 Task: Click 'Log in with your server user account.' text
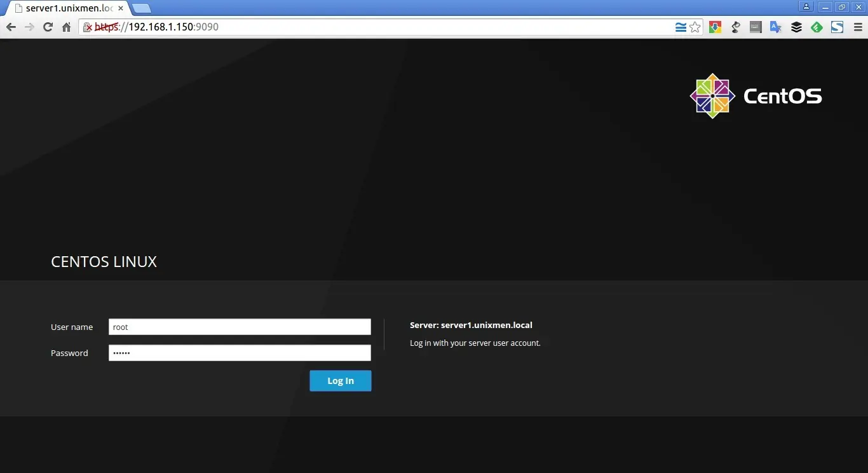pyautogui.click(x=475, y=343)
